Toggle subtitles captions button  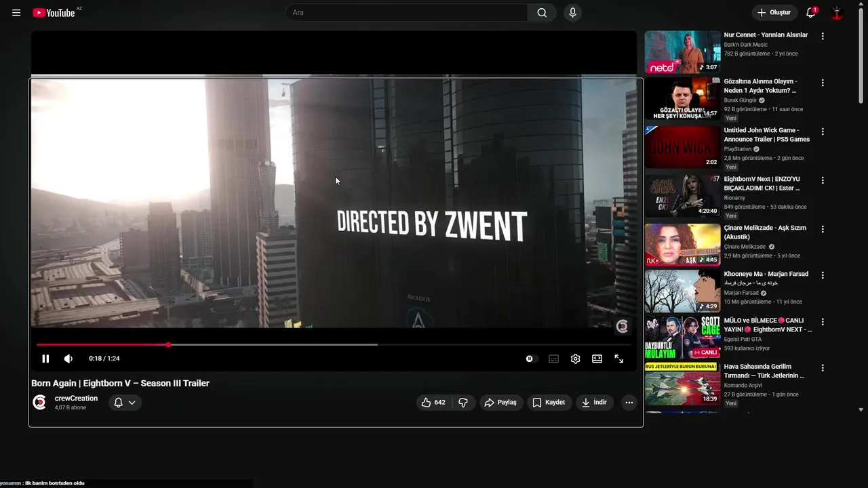point(554,359)
